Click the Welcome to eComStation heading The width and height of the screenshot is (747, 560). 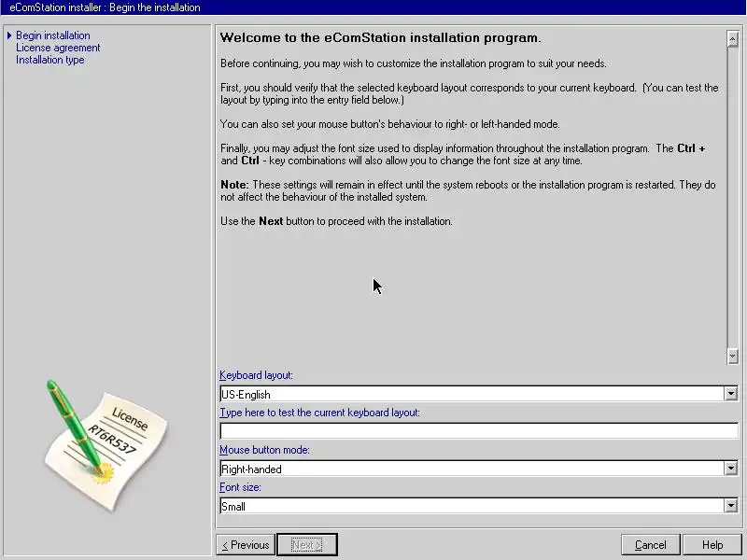click(380, 37)
